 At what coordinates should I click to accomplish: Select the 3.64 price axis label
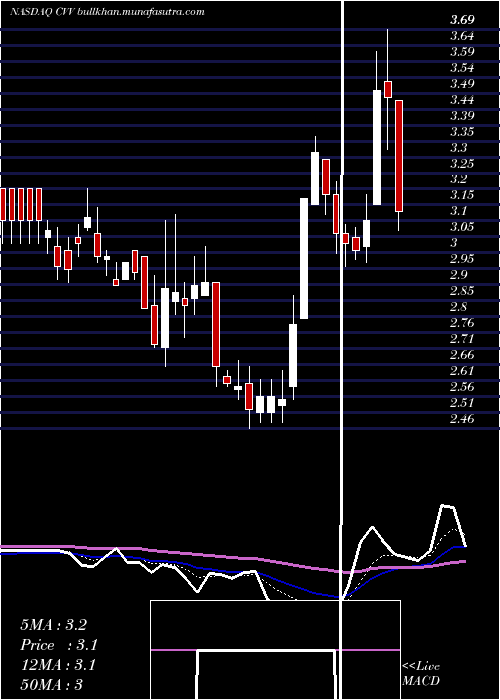point(462,36)
